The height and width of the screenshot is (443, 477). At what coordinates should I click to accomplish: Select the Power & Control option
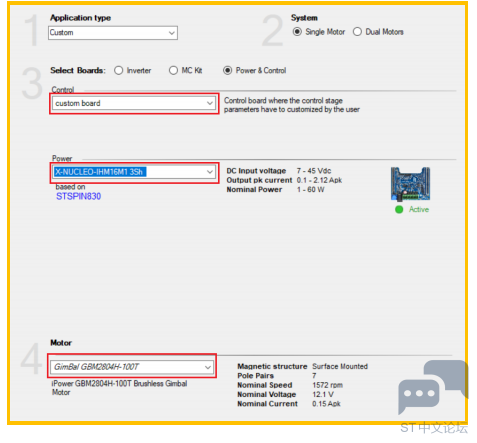[x=227, y=70]
